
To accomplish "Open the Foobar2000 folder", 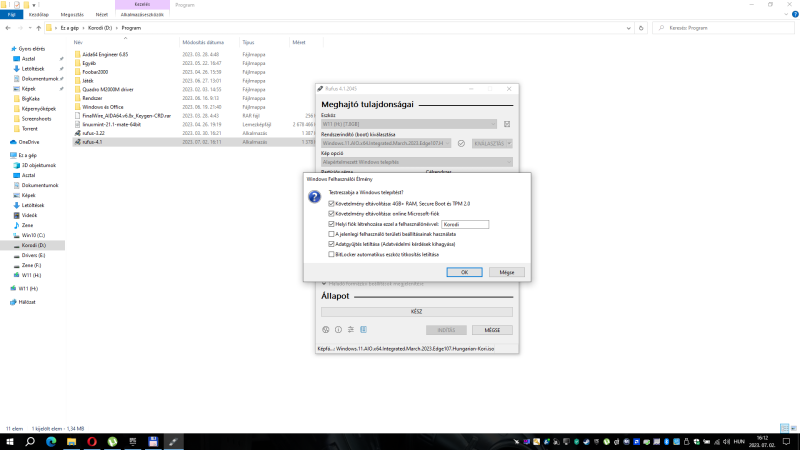I will tap(95, 72).
